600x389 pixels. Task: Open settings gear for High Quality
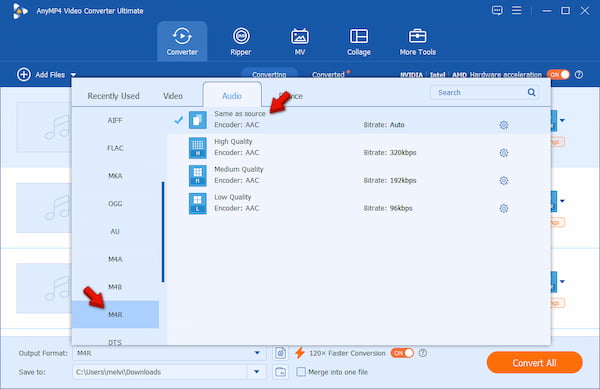click(504, 153)
